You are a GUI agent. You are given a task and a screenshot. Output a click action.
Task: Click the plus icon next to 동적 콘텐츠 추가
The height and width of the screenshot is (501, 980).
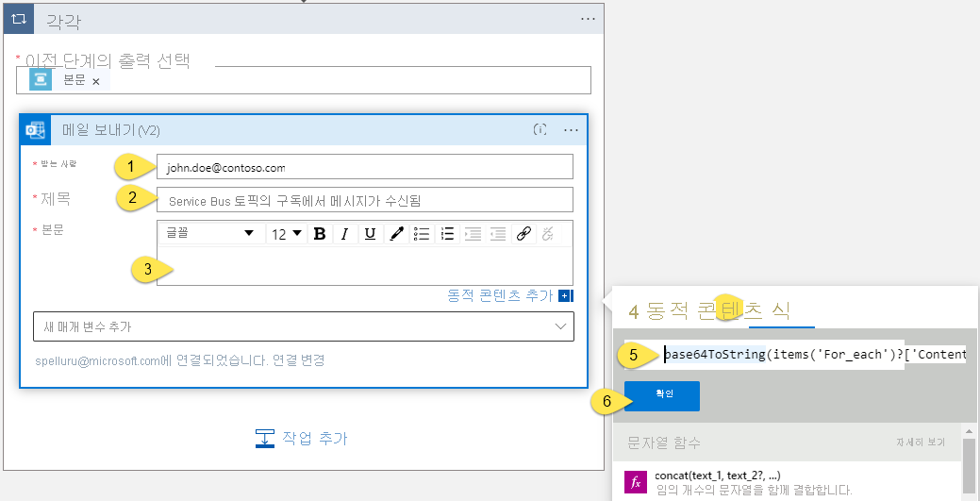coord(566,296)
